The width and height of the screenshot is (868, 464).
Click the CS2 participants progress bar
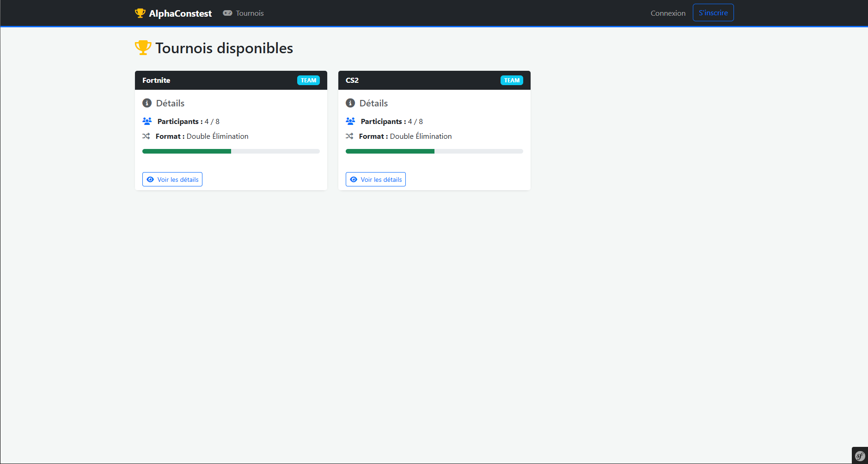coord(434,151)
